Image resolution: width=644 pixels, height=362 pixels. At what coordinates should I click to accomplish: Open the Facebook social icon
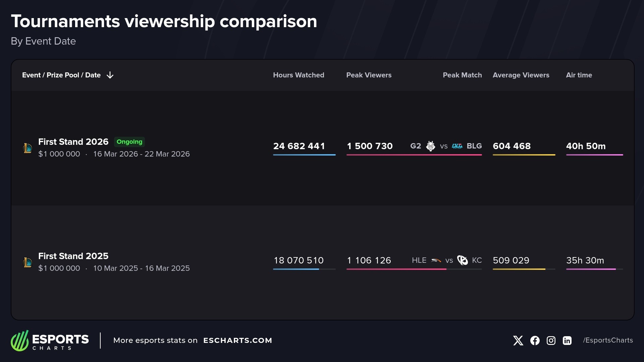coord(535,341)
